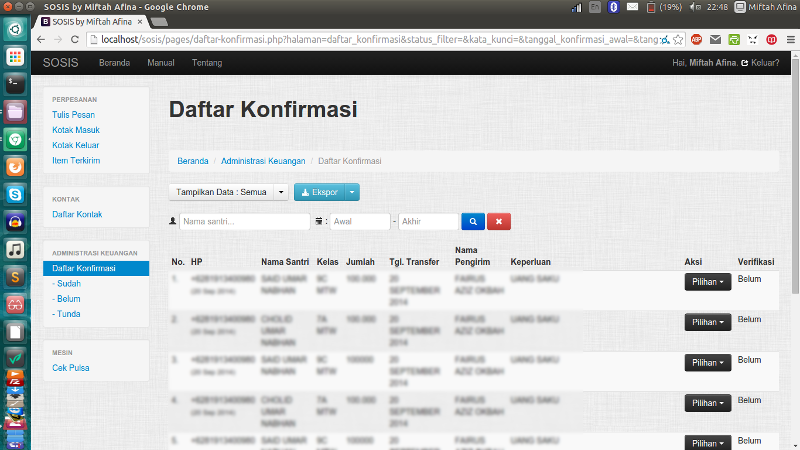Screen dimensions: 800x450
Task: Open the Tampikan Data dropdown
Action: click(229, 192)
